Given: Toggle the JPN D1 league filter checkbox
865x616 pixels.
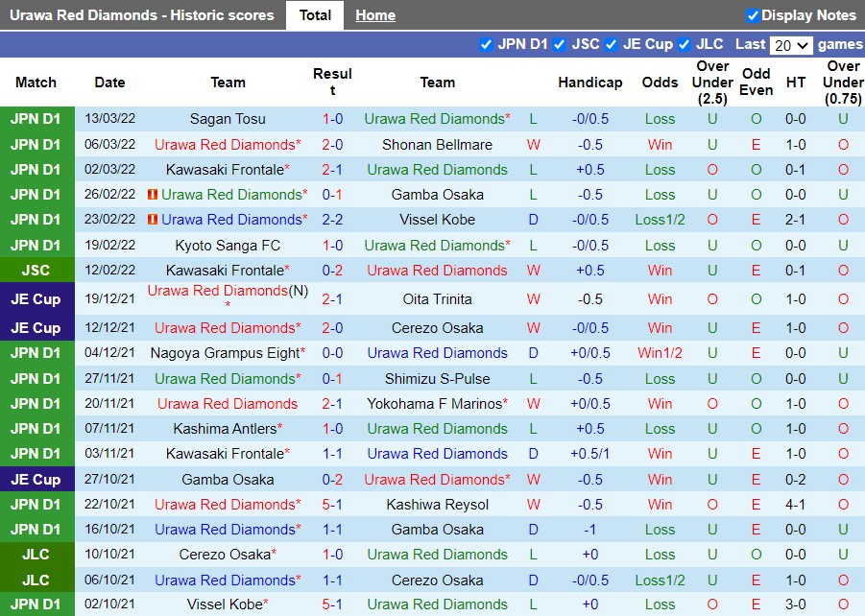Looking at the screenshot, I should tap(486, 44).
